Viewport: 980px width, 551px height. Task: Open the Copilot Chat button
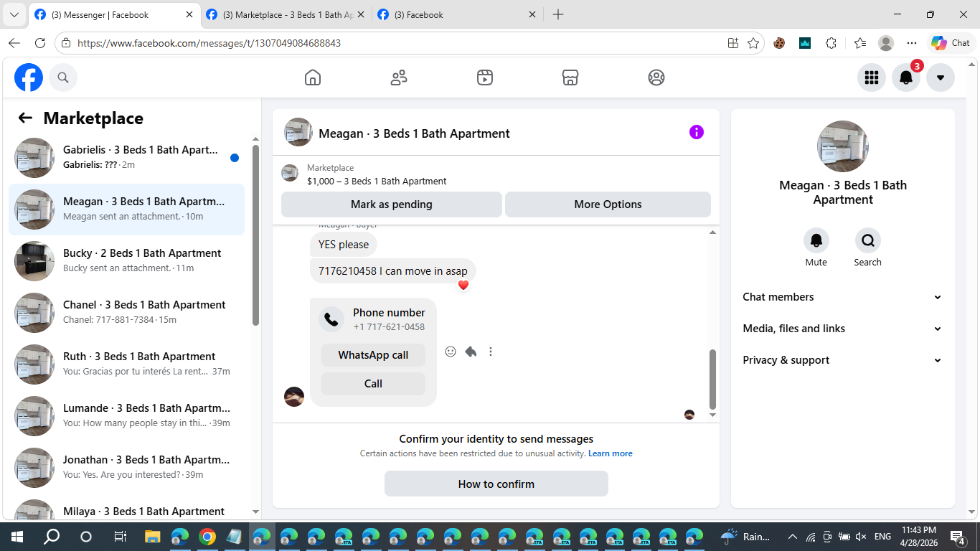[x=951, y=43]
